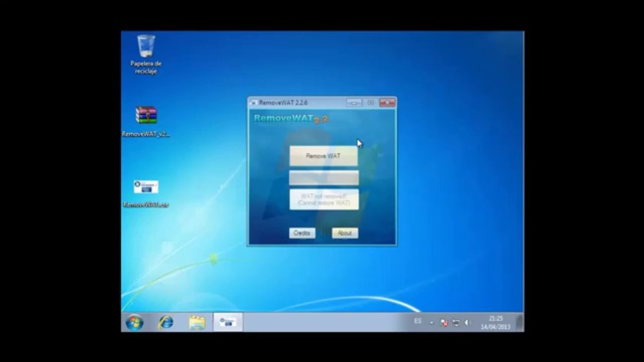Select the RemoveWAT exe desktop icon
The image size is (644, 362).
click(146, 194)
